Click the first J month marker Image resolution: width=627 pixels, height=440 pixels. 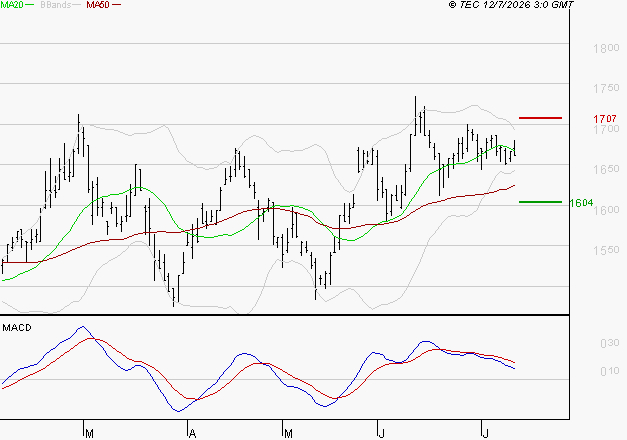point(381,434)
